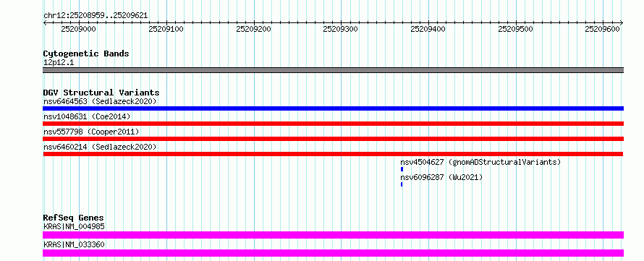Screen dimensions: 644x261
Task: Click the small nsv6096287 blue variant marker
Action: pyautogui.click(x=402, y=184)
